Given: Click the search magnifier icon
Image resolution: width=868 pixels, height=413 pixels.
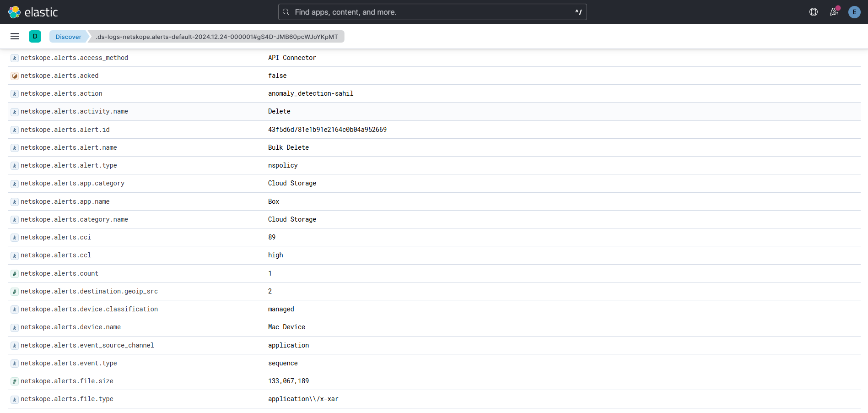Looking at the screenshot, I should [x=286, y=12].
